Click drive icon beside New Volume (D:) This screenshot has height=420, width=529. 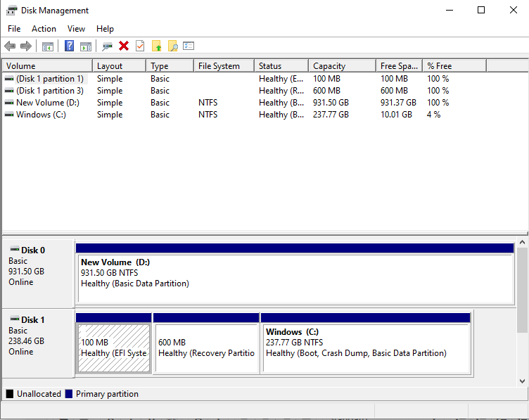pos(9,103)
